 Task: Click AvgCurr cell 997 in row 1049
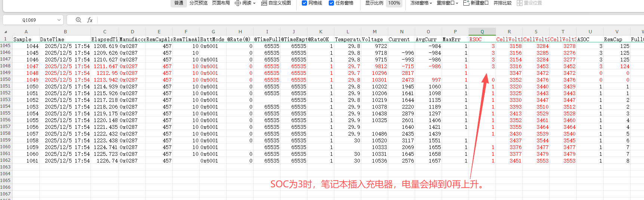428,80
